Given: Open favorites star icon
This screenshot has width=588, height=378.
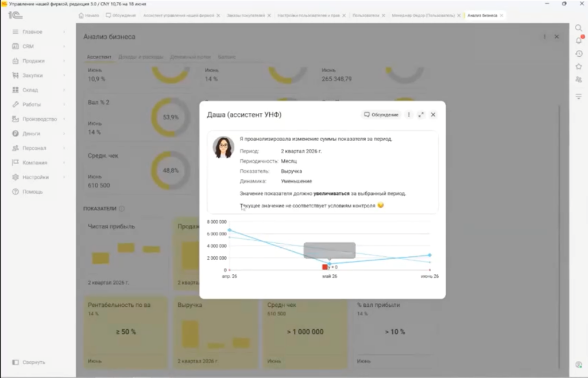Looking at the screenshot, I should click(x=579, y=67).
